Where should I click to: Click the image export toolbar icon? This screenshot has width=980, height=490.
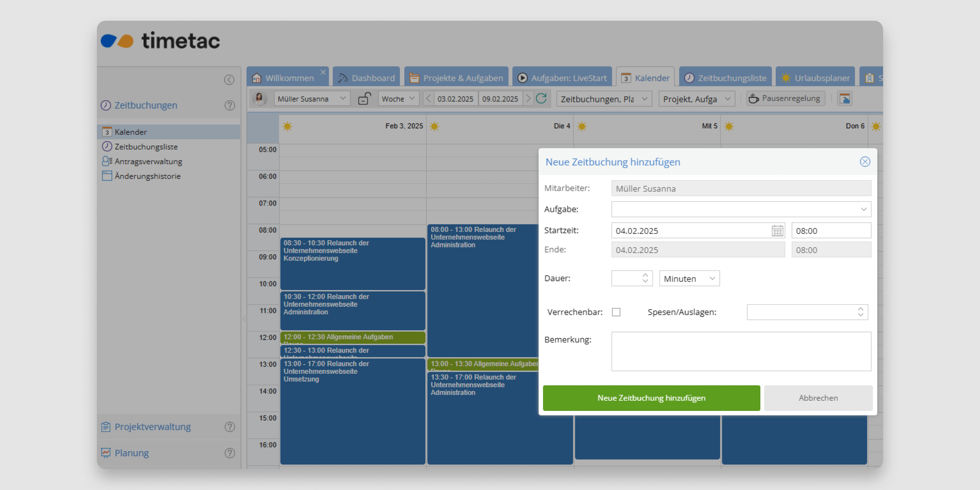(844, 98)
